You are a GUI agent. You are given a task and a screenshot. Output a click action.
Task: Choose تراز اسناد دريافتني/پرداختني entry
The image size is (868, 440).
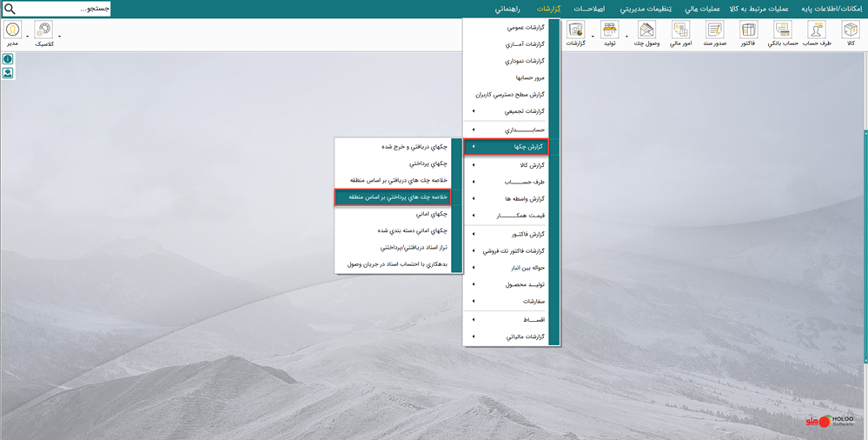[x=394, y=247]
